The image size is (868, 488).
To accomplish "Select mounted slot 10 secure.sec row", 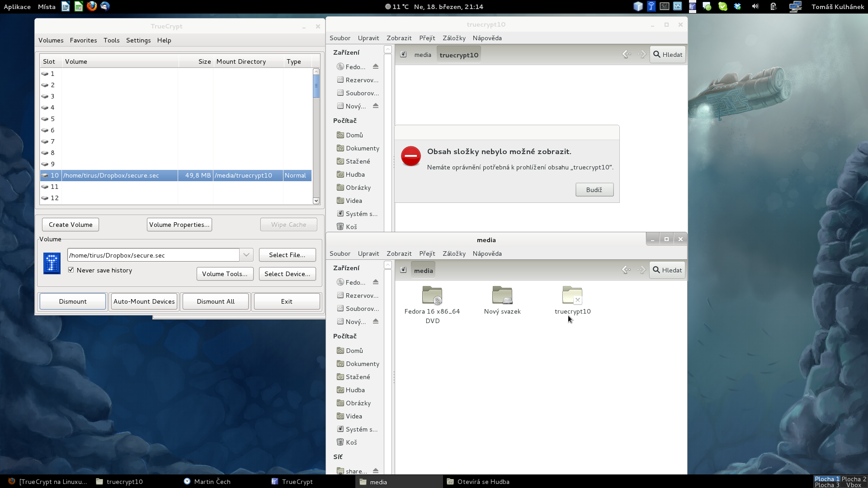I will (x=175, y=175).
